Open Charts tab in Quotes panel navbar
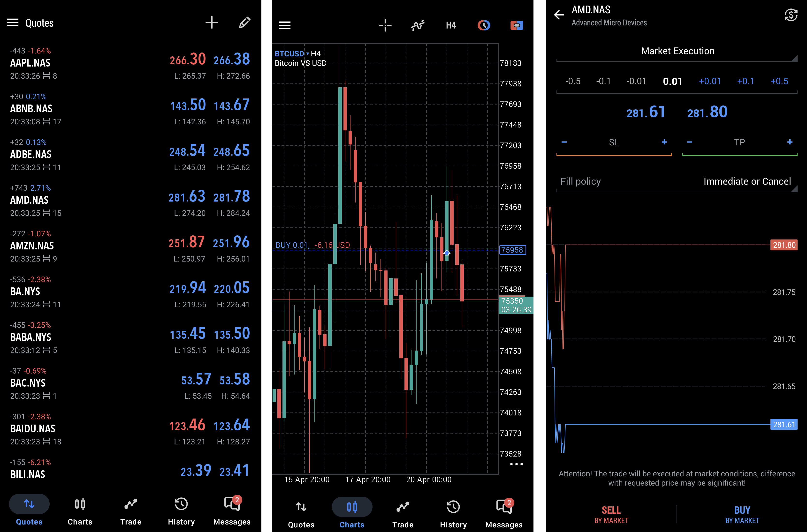Image resolution: width=807 pixels, height=532 pixels. click(x=80, y=512)
